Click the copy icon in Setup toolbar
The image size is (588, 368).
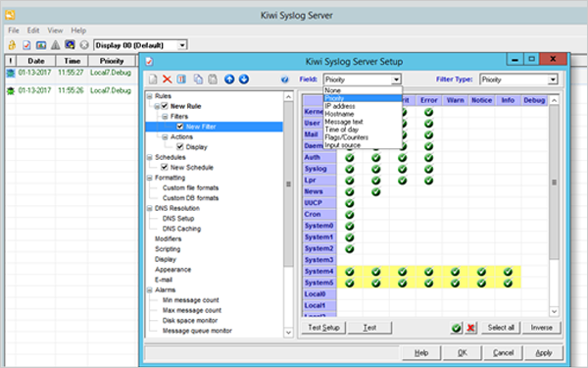[x=198, y=79]
